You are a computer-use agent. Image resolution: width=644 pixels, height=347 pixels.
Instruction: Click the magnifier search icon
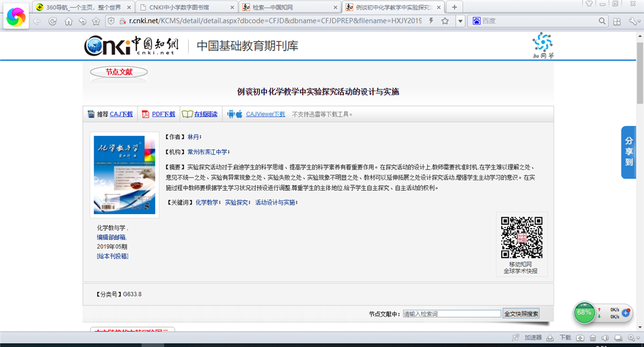(602, 21)
